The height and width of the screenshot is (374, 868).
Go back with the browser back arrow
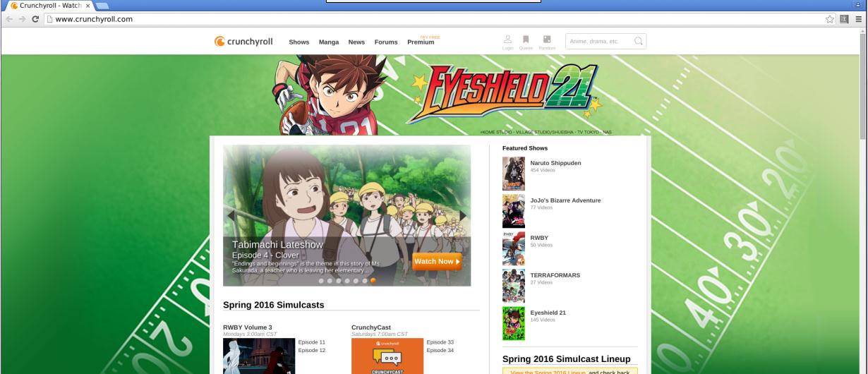pyautogui.click(x=8, y=19)
